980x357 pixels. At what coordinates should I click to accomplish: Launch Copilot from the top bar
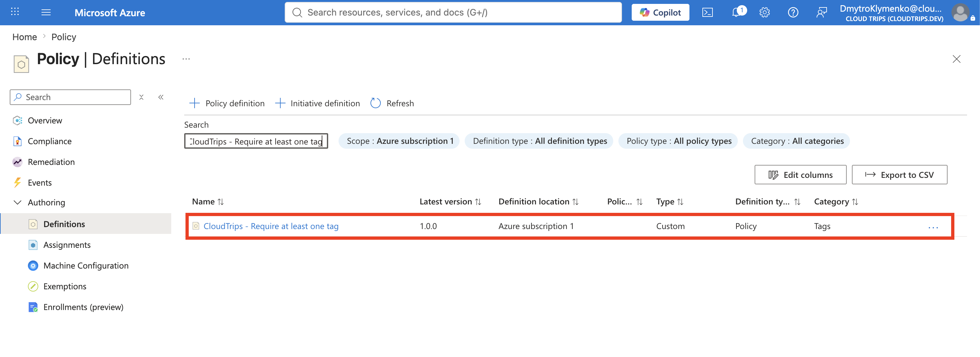tap(660, 13)
